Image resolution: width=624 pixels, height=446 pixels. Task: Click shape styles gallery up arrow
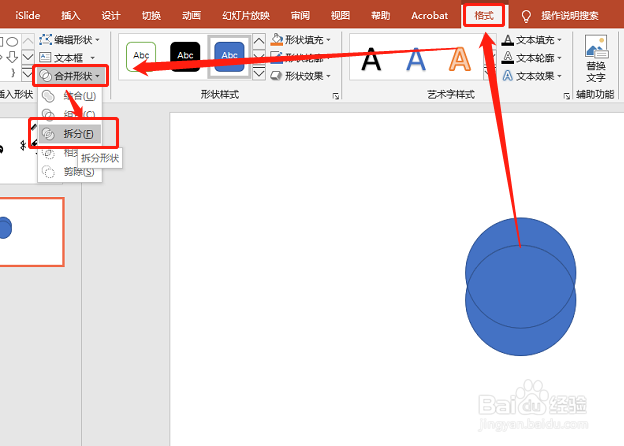tap(259, 41)
